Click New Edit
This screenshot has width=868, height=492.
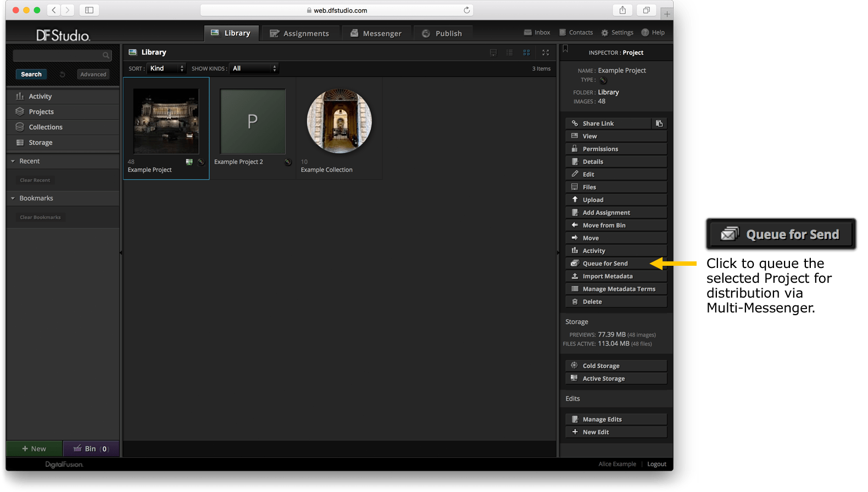(x=616, y=432)
